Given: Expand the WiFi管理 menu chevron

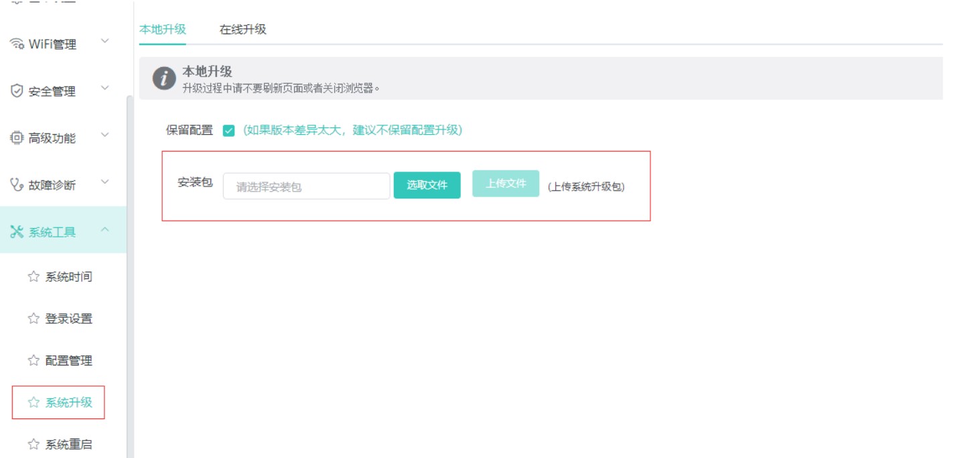Looking at the screenshot, I should coord(105,42).
